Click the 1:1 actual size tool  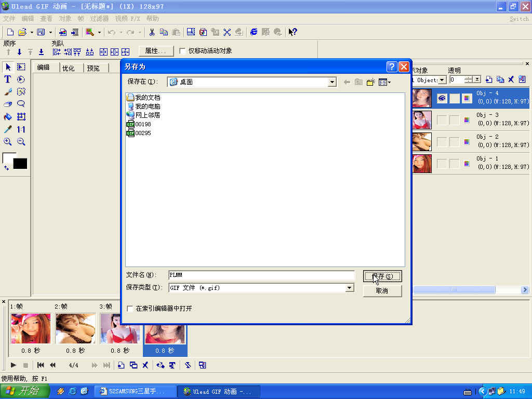(x=21, y=128)
